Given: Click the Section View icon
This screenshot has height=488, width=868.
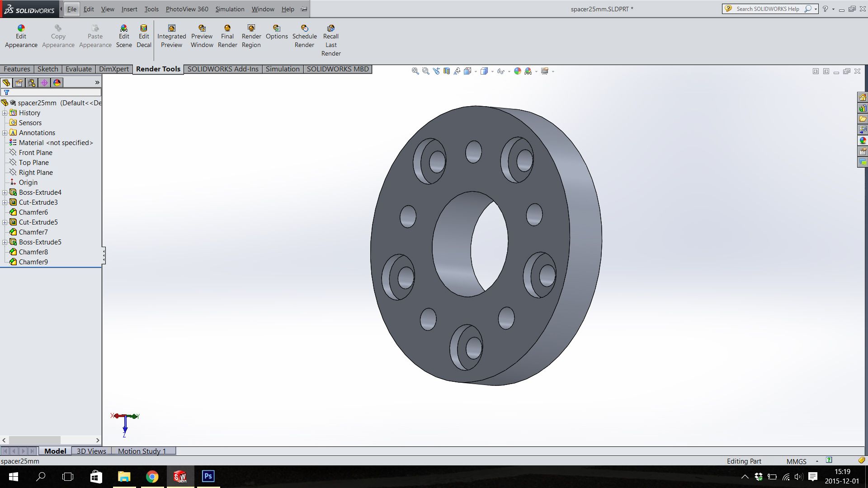Looking at the screenshot, I should point(447,71).
